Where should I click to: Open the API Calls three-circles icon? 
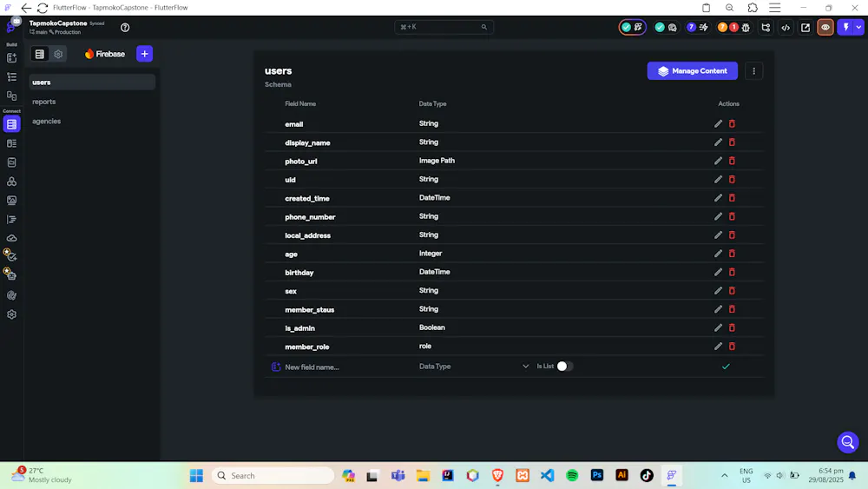[11, 181]
